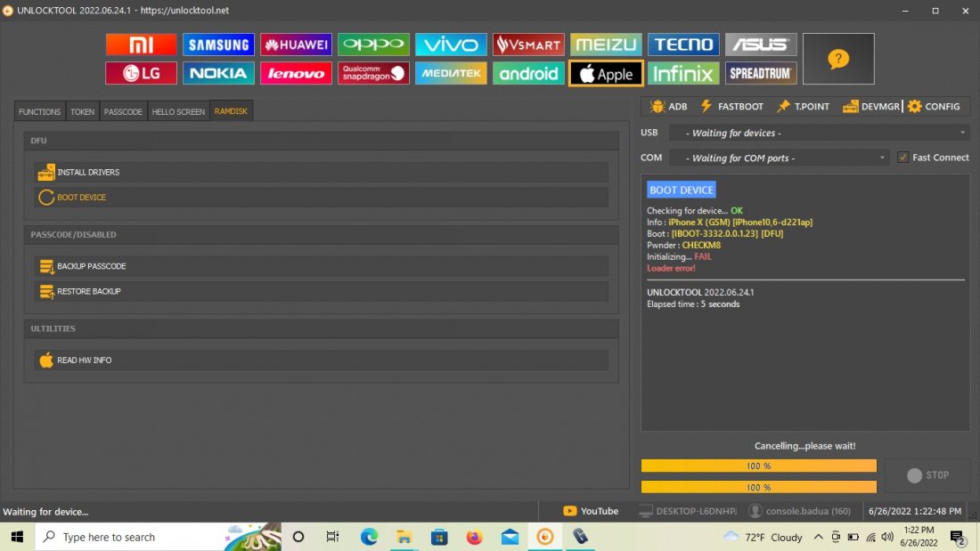Select the Nokia brand tile
980x551 pixels.
(218, 73)
